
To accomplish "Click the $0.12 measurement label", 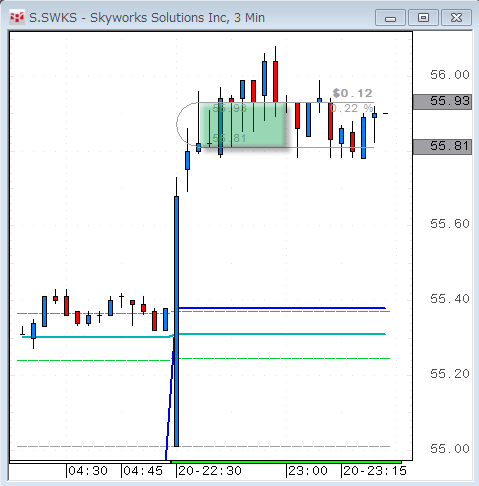I will 352,93.
